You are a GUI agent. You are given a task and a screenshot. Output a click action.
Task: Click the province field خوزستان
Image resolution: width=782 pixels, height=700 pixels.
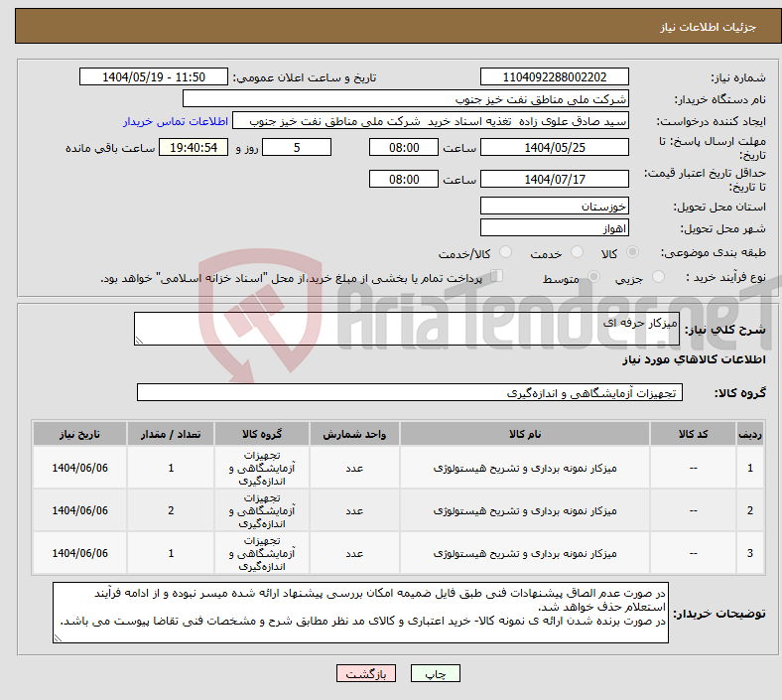[554, 206]
